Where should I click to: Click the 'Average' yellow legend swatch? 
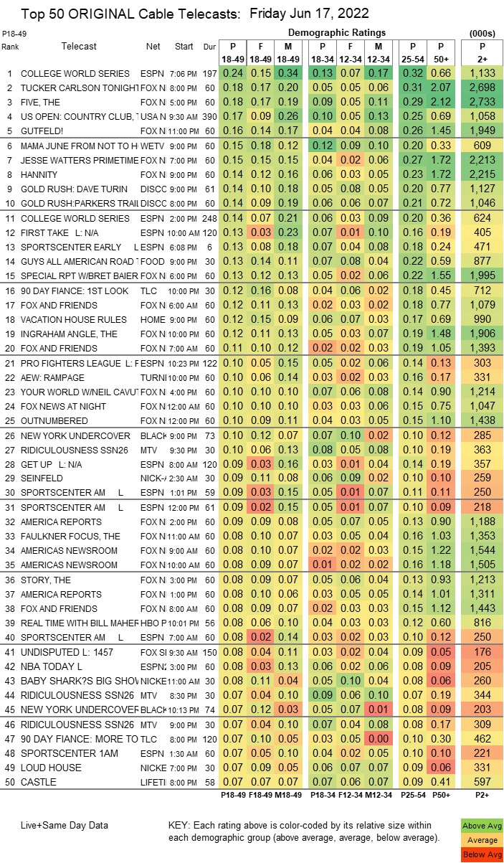481,839
